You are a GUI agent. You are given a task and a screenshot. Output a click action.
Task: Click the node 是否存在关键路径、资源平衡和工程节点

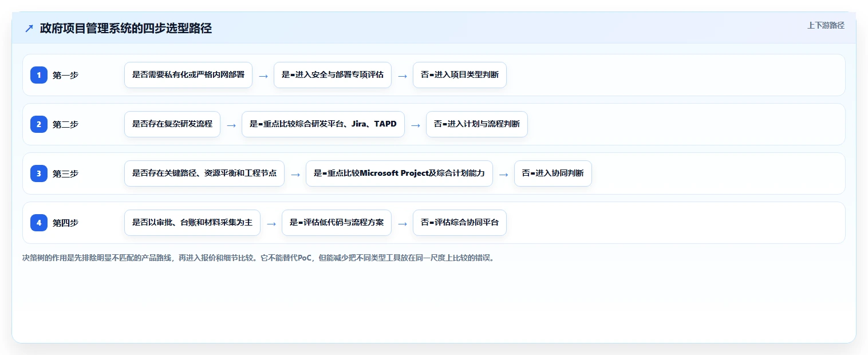tap(204, 173)
